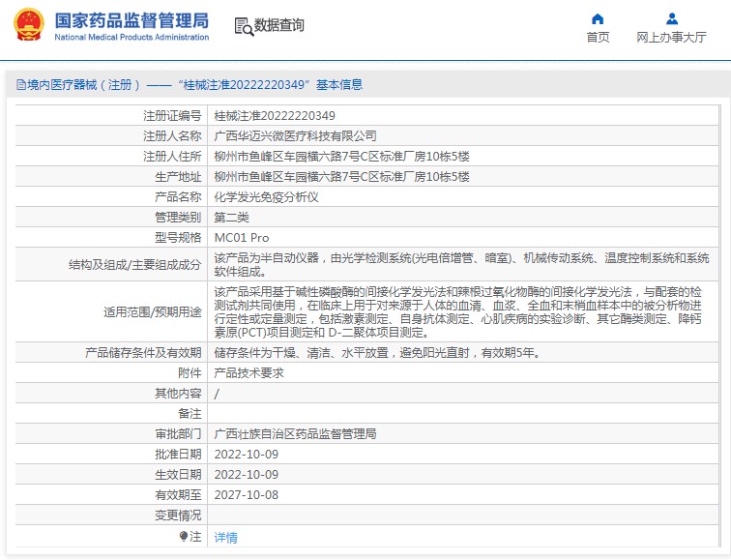This screenshot has height=560, width=731.
Task: Select expiry date 2027-10-08
Action: coord(247,495)
